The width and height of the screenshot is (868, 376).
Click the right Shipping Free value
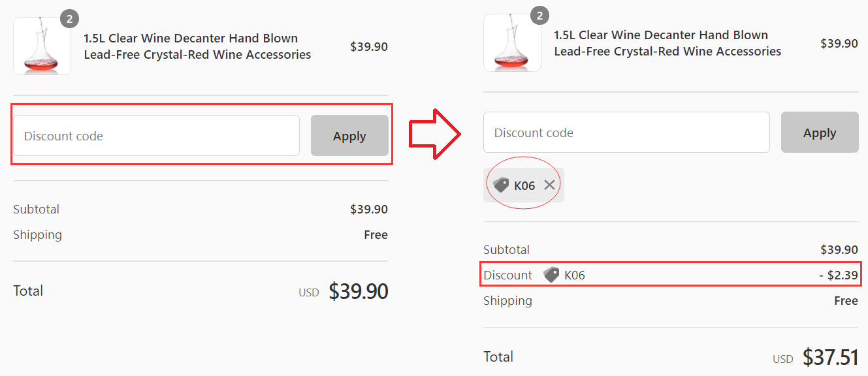pos(846,300)
